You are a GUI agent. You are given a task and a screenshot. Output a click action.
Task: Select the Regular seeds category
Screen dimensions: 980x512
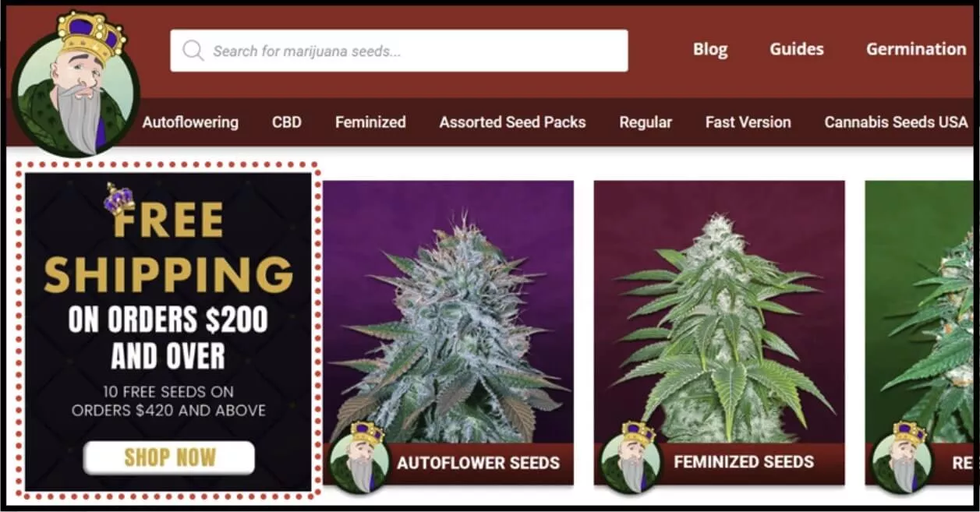(x=646, y=122)
